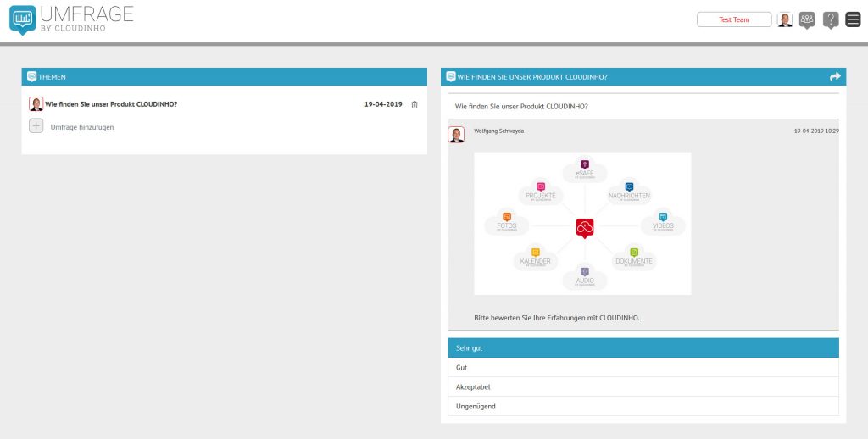
Task: Delete the survey with the trash icon
Action: [x=415, y=104]
